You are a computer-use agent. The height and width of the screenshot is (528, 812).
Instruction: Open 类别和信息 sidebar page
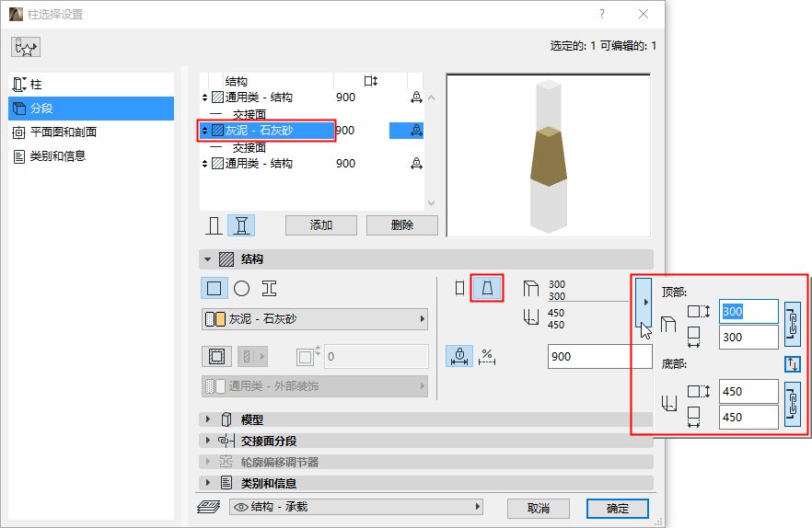(x=91, y=155)
